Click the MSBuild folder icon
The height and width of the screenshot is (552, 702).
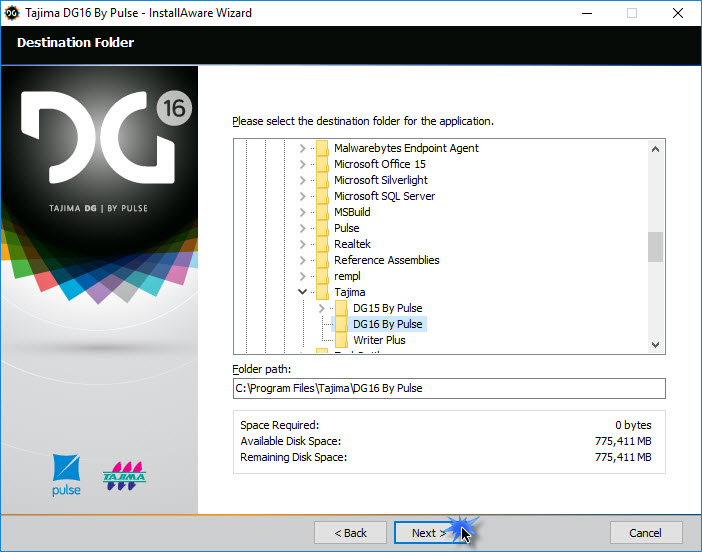pos(322,212)
